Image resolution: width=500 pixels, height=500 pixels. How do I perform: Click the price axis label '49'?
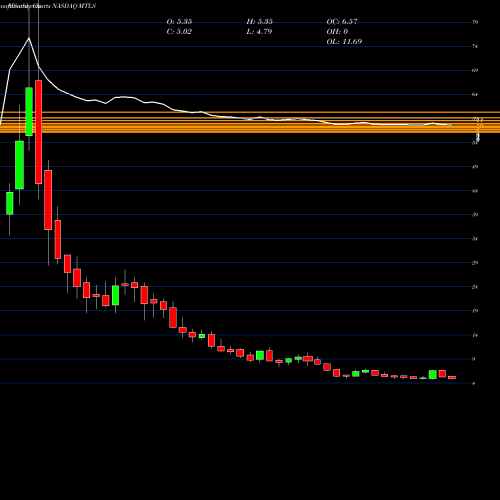pyautogui.click(x=475, y=167)
